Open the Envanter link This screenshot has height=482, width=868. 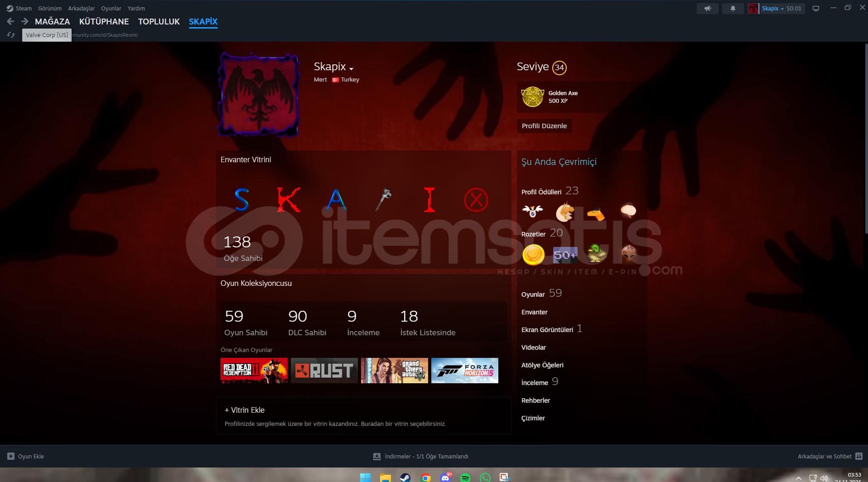pos(534,312)
